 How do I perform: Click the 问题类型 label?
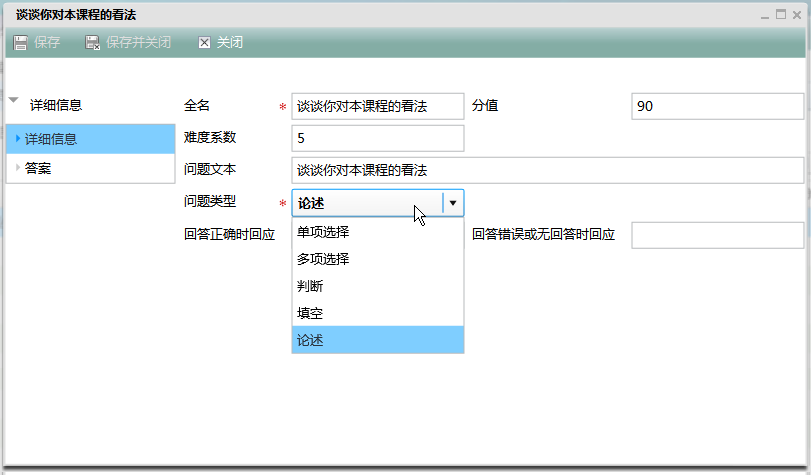[209, 201]
